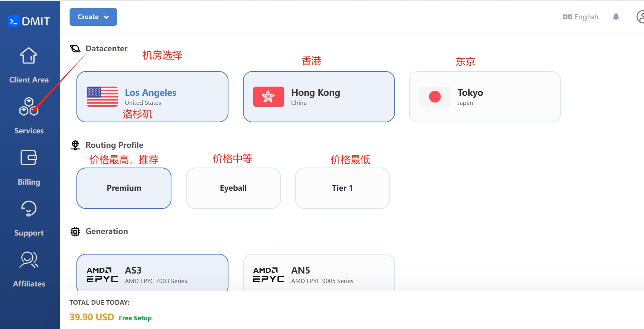Image resolution: width=644 pixels, height=329 pixels.
Task: Click the AS3 generation title
Action: 133,270
